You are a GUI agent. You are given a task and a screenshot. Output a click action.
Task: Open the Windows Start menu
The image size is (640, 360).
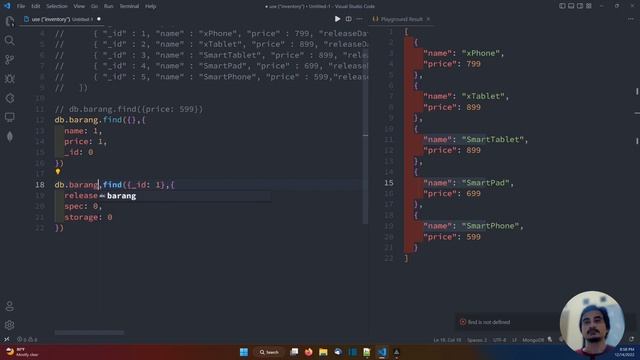click(x=244, y=352)
